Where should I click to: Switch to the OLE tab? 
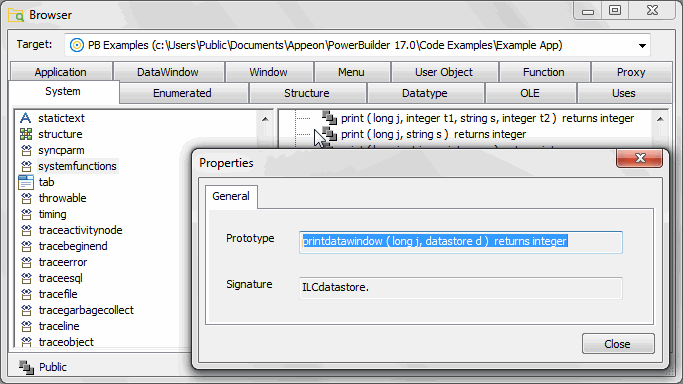[530, 93]
